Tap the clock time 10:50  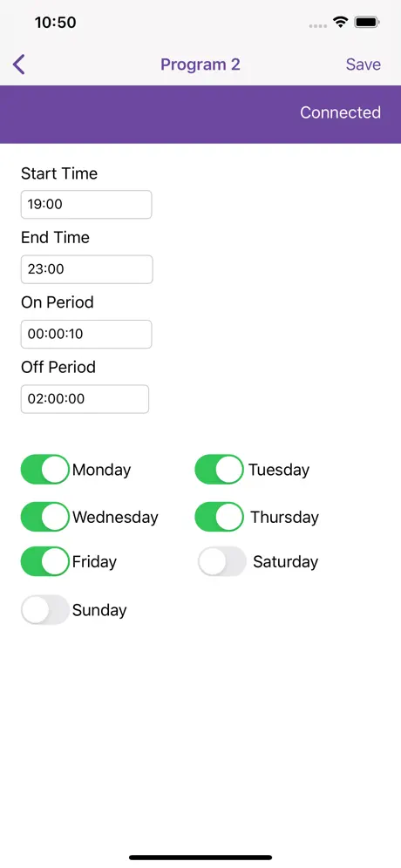(x=56, y=23)
